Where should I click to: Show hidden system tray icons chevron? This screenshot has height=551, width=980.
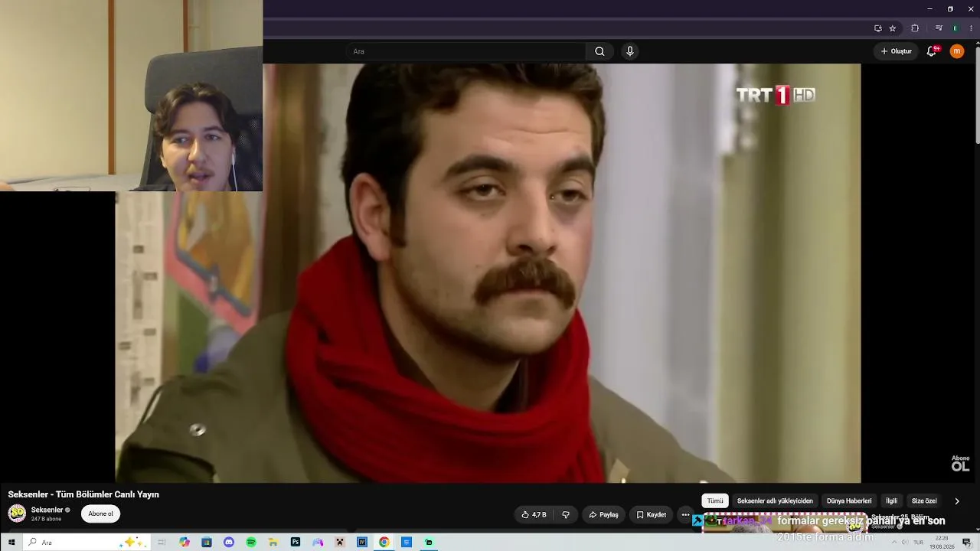(893, 542)
